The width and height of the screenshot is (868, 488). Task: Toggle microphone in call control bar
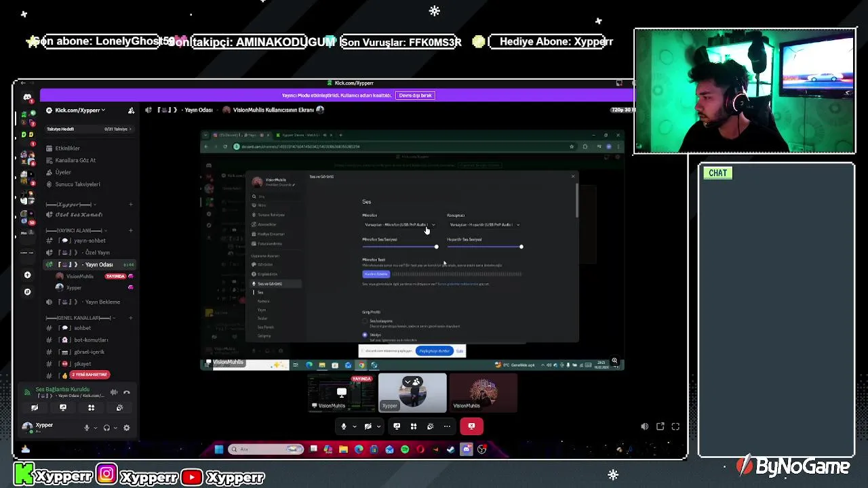[344, 426]
